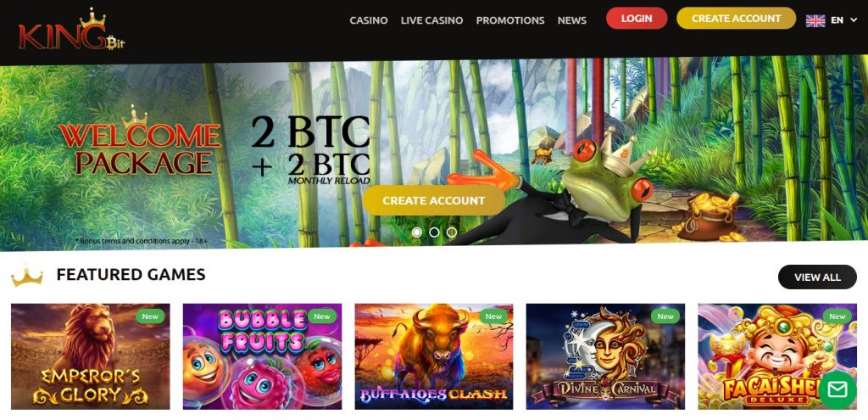Click banner's gold Create Account button

click(x=434, y=200)
